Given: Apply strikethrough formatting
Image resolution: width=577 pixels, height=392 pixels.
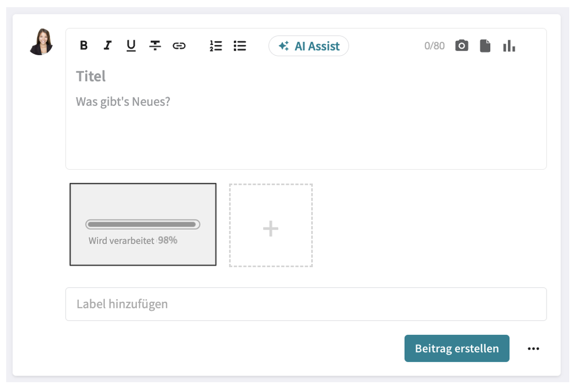Looking at the screenshot, I should click(155, 45).
